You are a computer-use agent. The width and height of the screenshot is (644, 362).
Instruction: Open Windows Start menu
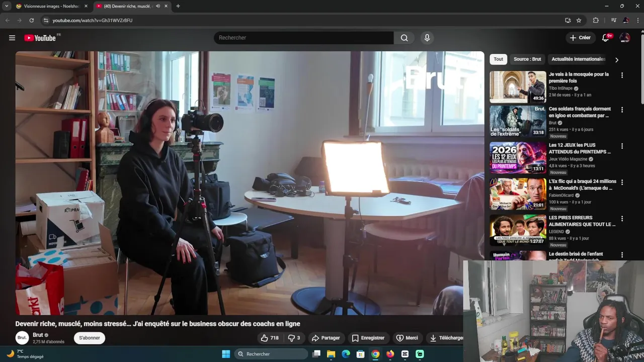pos(226,354)
